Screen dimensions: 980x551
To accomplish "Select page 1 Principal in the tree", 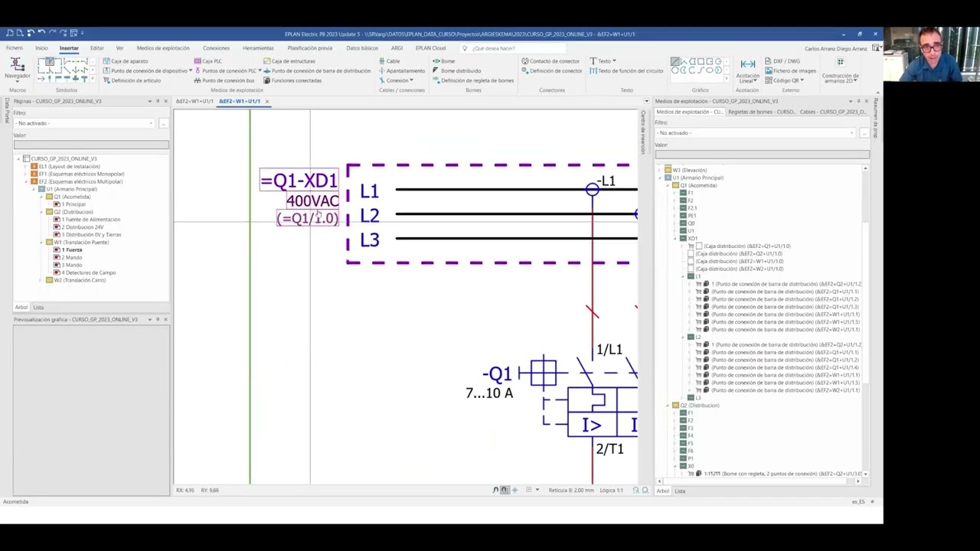I will click(x=73, y=204).
